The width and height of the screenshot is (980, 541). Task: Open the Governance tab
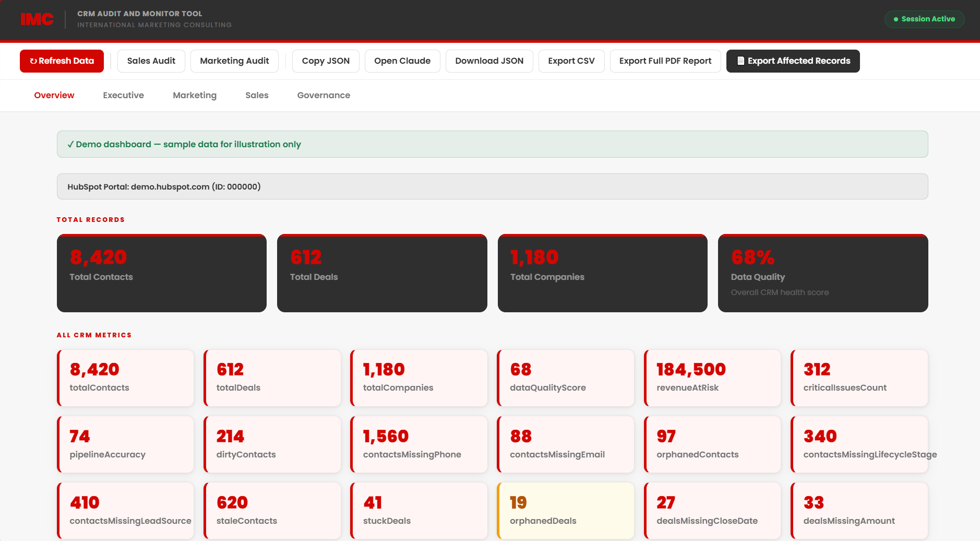pyautogui.click(x=324, y=95)
